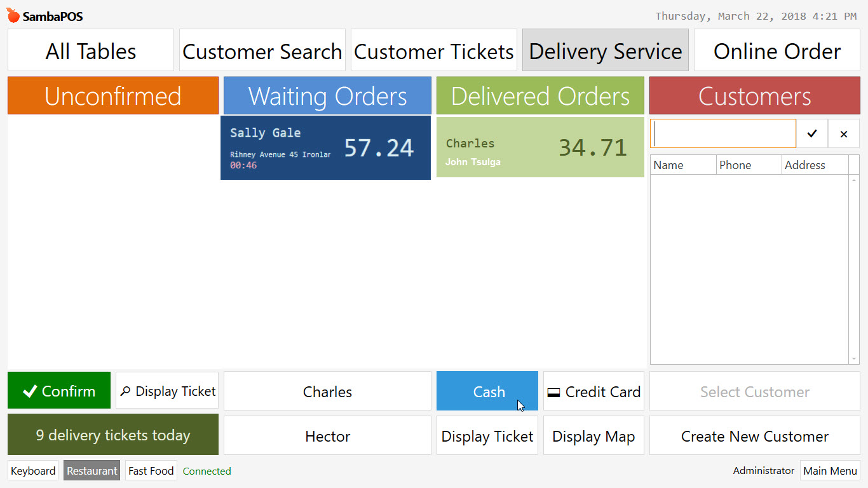Pay with the Credit Card icon button
The width and height of the screenshot is (868, 488).
tap(593, 391)
